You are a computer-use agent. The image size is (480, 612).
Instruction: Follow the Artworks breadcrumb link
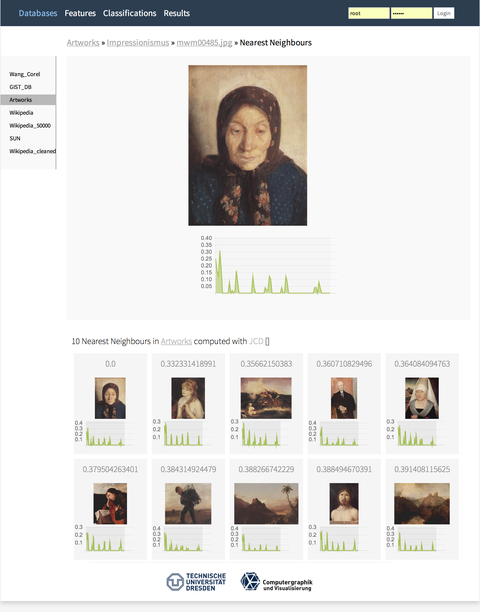(83, 43)
